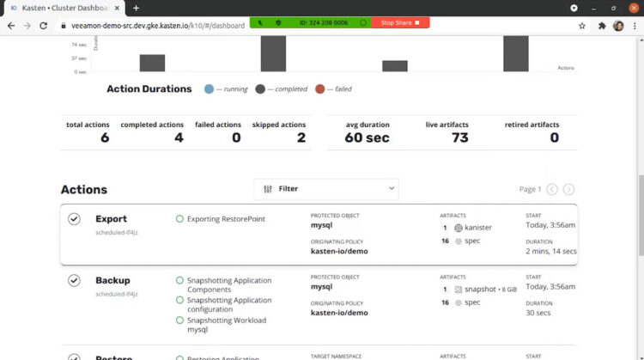The width and height of the screenshot is (644, 360).
Task: Click the phone icon in the share bar
Action: tap(260, 22)
